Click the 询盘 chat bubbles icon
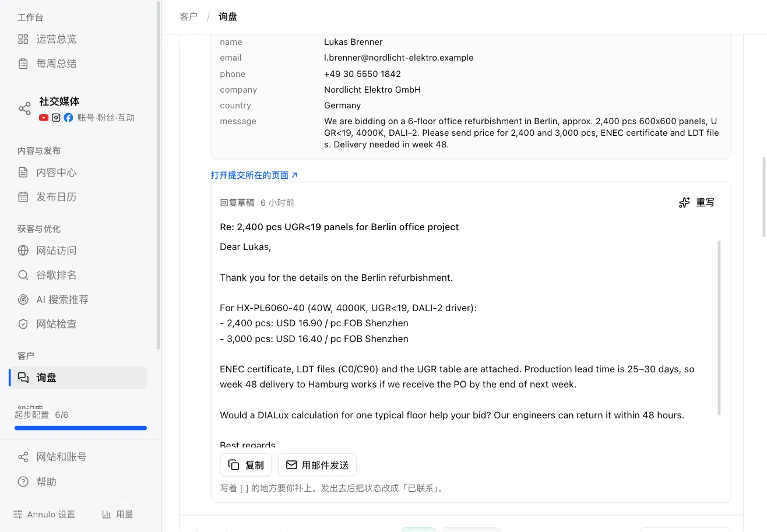The height and width of the screenshot is (532, 767). 23,378
